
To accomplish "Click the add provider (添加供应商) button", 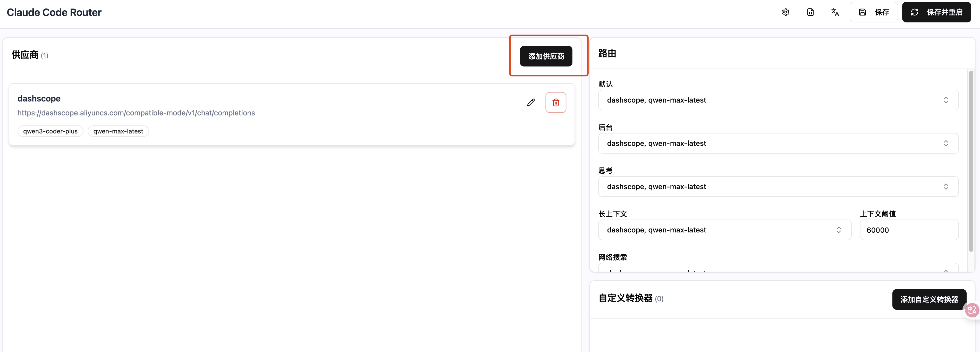I will pos(546,56).
